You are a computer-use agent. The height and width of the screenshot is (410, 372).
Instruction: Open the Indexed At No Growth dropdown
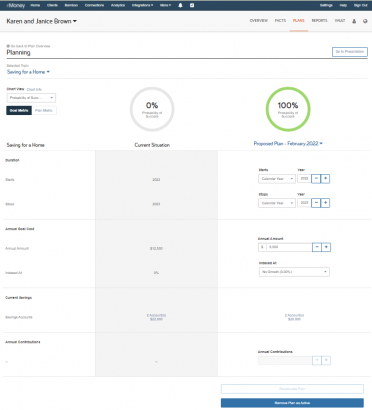[x=294, y=272]
